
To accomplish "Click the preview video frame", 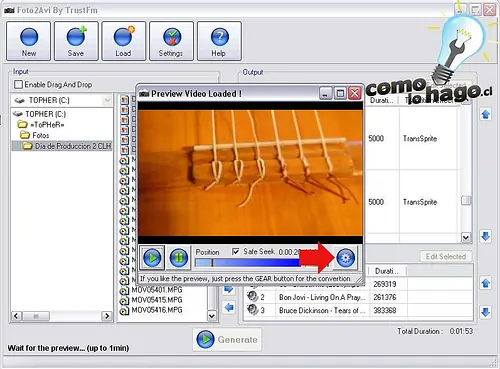I will click(250, 173).
